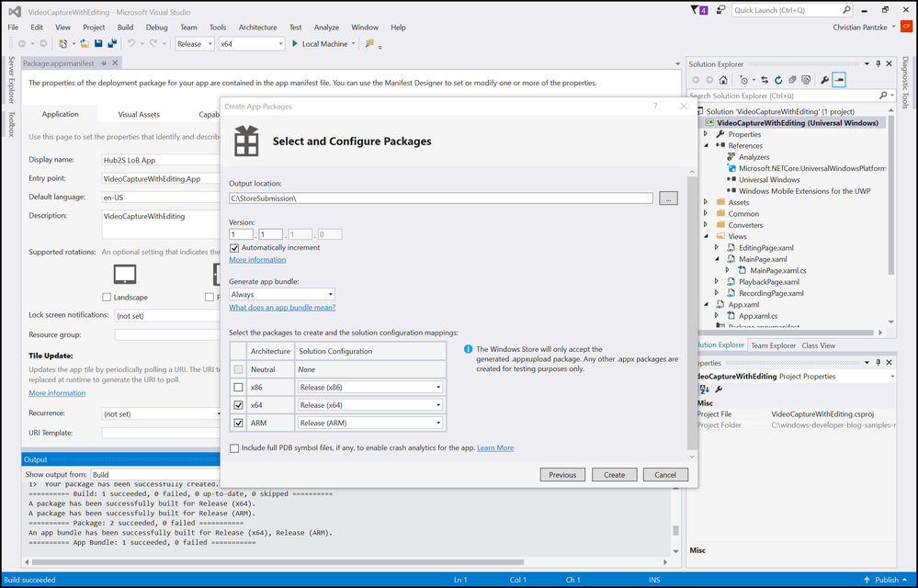Open the Learn More link
This screenshot has height=588, width=918.
click(x=495, y=448)
